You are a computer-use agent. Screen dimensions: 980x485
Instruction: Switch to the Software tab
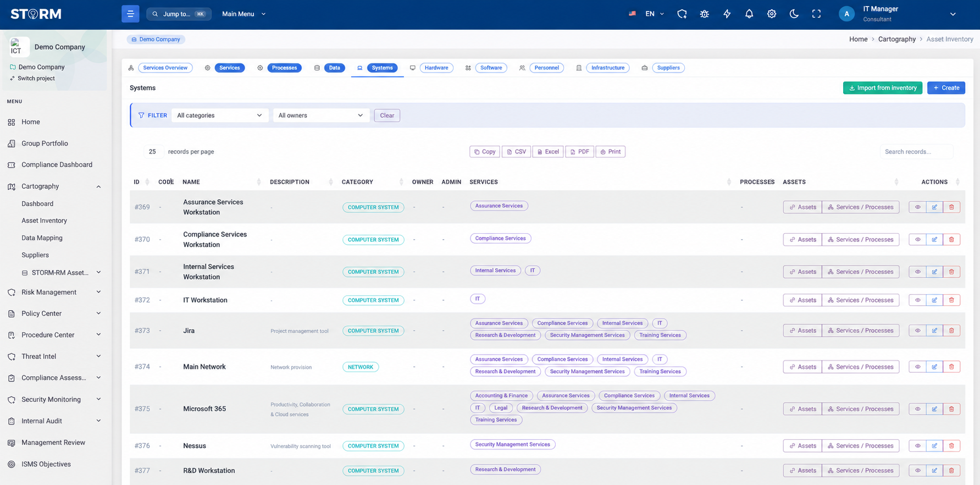pyautogui.click(x=491, y=68)
